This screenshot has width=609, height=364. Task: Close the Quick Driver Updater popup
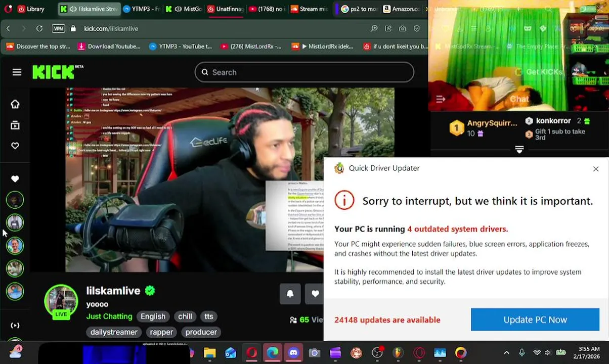point(596,169)
